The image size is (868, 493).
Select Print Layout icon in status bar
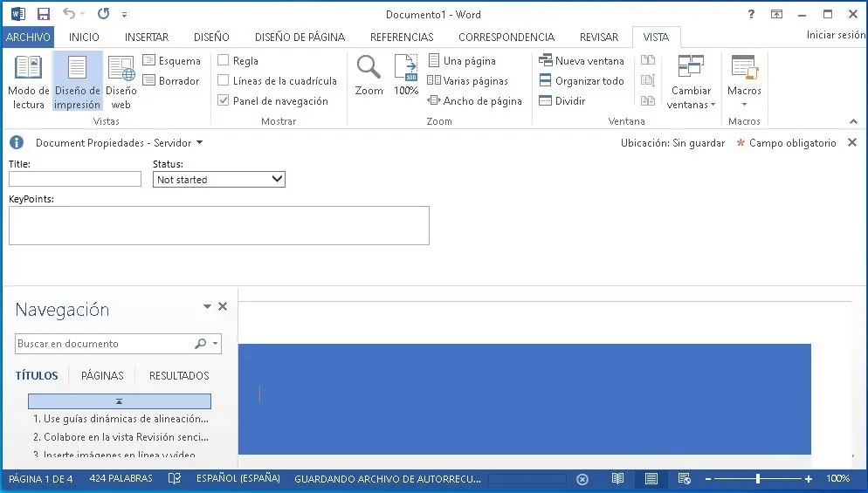[x=651, y=479]
